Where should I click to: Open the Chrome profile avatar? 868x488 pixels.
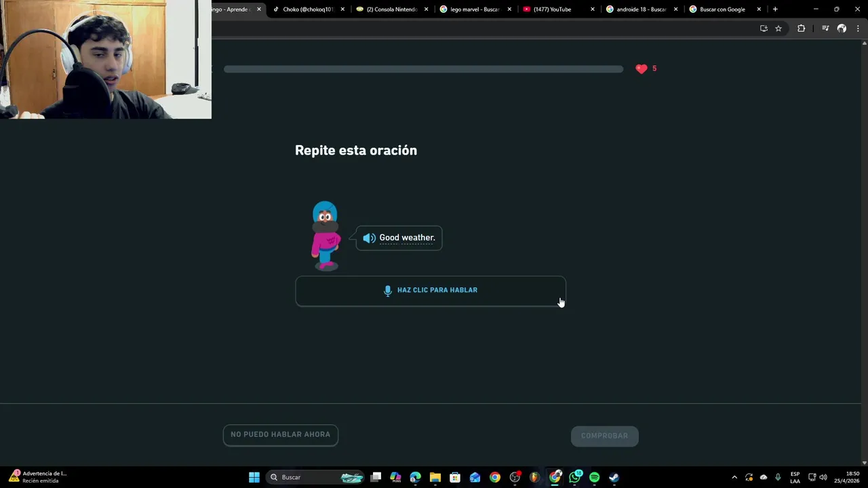coord(842,28)
